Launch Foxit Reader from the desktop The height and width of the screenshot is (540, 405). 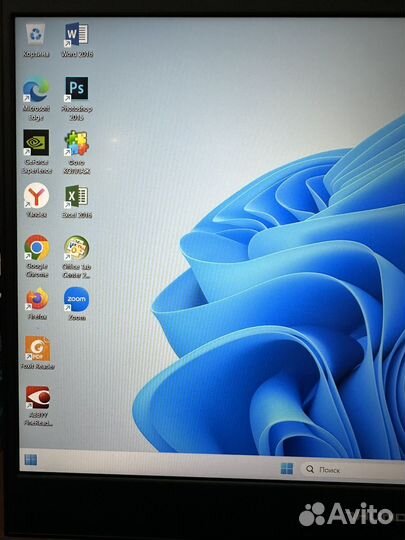38,352
